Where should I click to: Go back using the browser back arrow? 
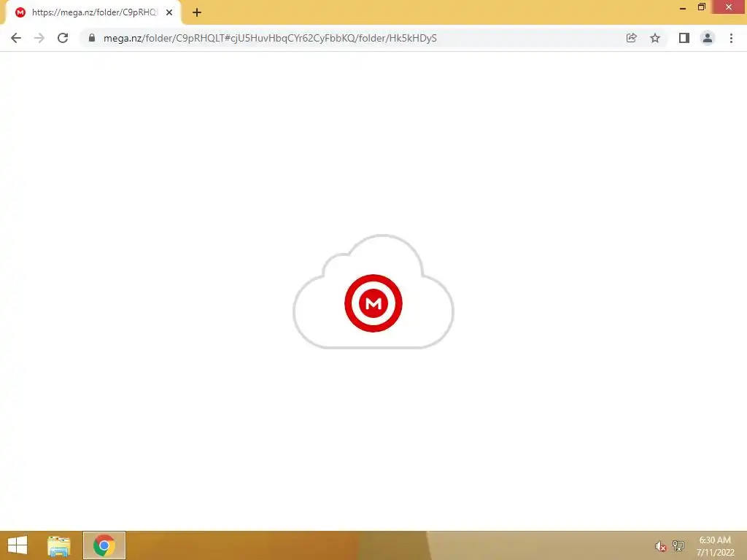(16, 38)
